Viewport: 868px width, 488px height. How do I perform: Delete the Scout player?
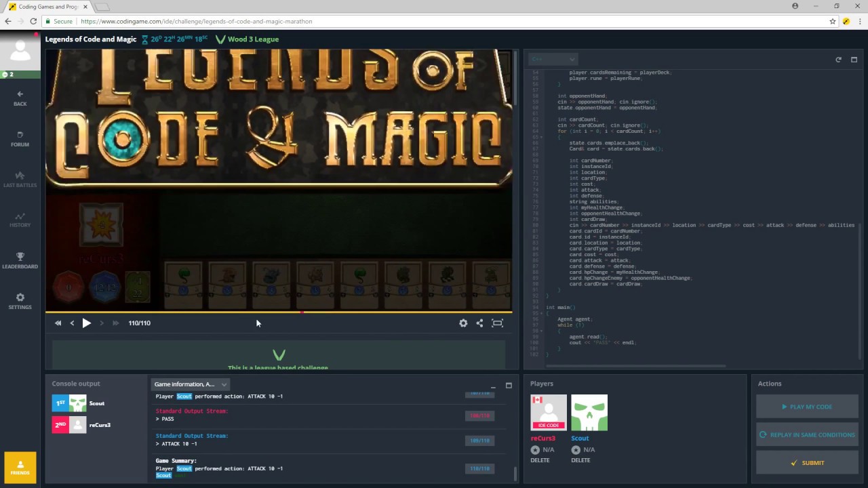[580, 460]
